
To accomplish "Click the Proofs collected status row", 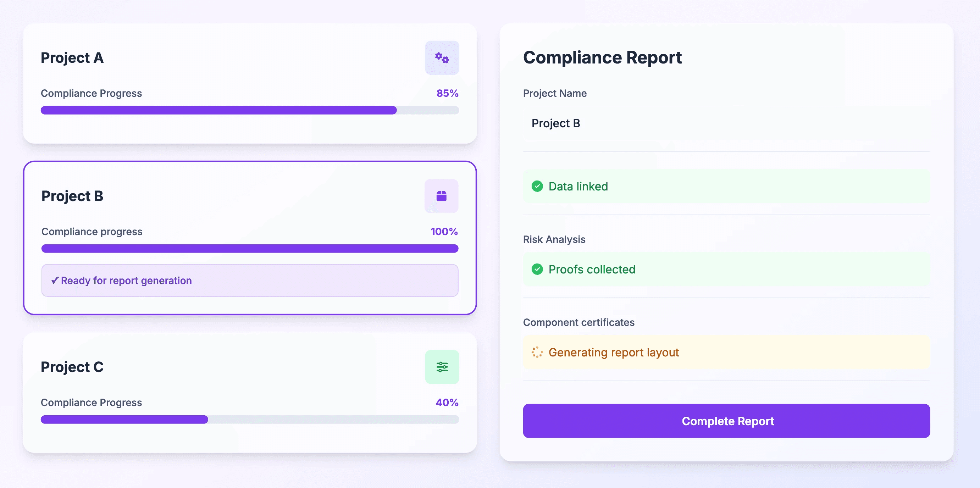I will [726, 269].
